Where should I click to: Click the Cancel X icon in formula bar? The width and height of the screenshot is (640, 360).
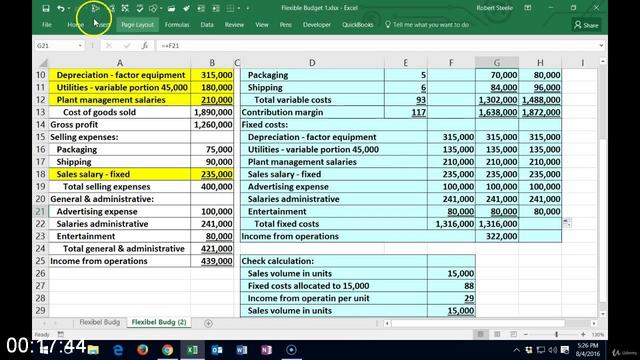point(109,46)
